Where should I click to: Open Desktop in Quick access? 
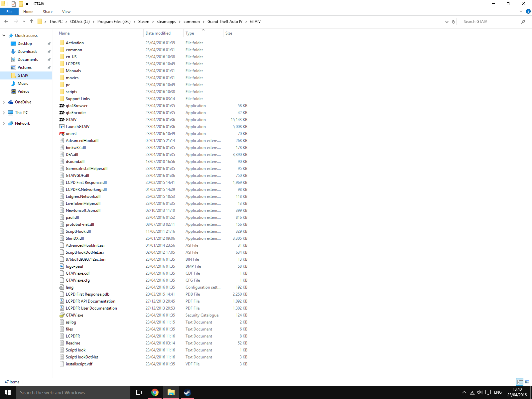pyautogui.click(x=25, y=44)
